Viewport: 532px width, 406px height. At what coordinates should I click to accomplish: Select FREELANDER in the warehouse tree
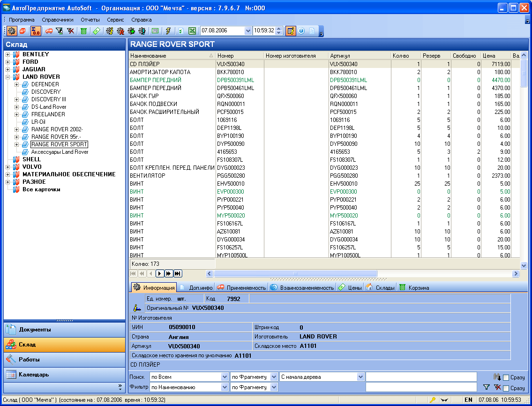tap(48, 114)
